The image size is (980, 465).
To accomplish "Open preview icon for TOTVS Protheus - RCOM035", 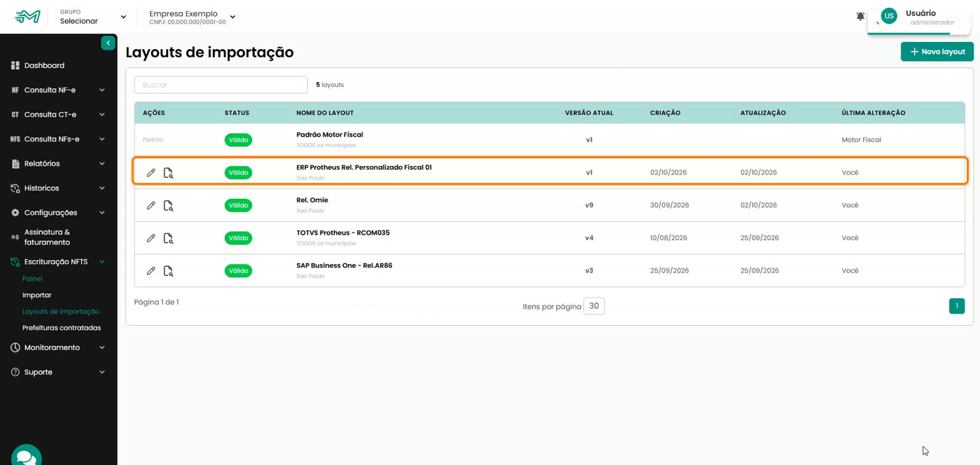I will (168, 238).
